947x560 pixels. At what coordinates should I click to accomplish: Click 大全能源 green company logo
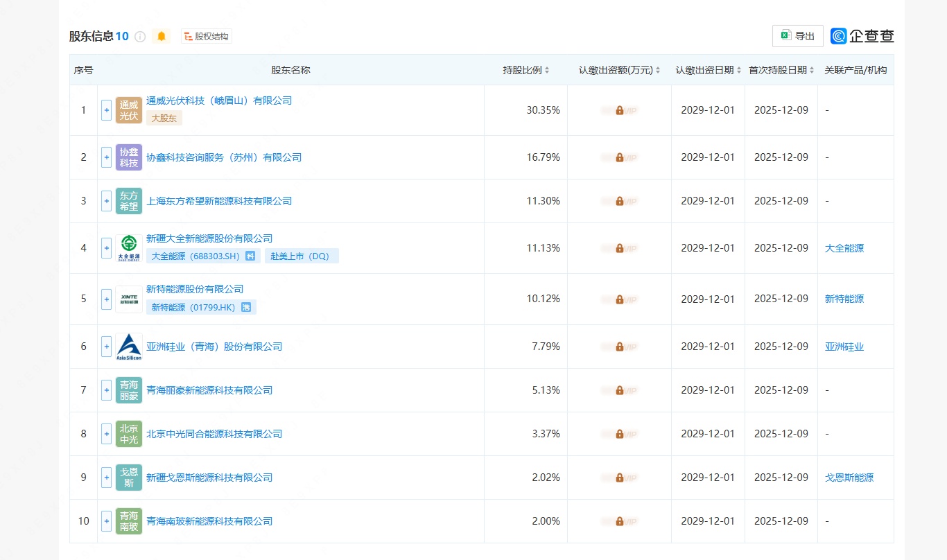point(129,248)
